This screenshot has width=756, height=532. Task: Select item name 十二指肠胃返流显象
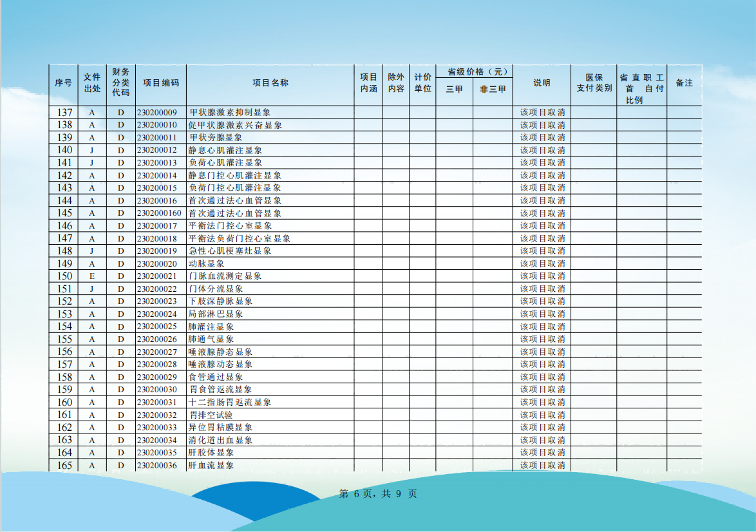[230, 403]
